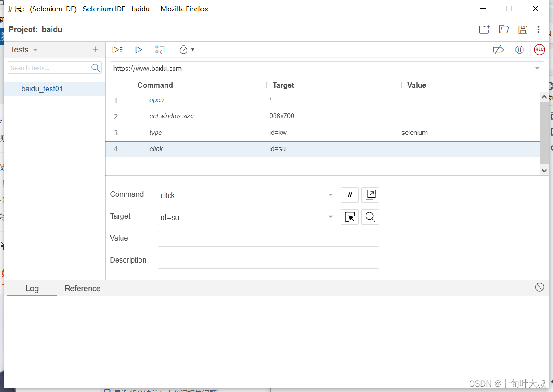Image resolution: width=553 pixels, height=392 pixels.
Task: Click the select target in page icon
Action: click(x=350, y=217)
